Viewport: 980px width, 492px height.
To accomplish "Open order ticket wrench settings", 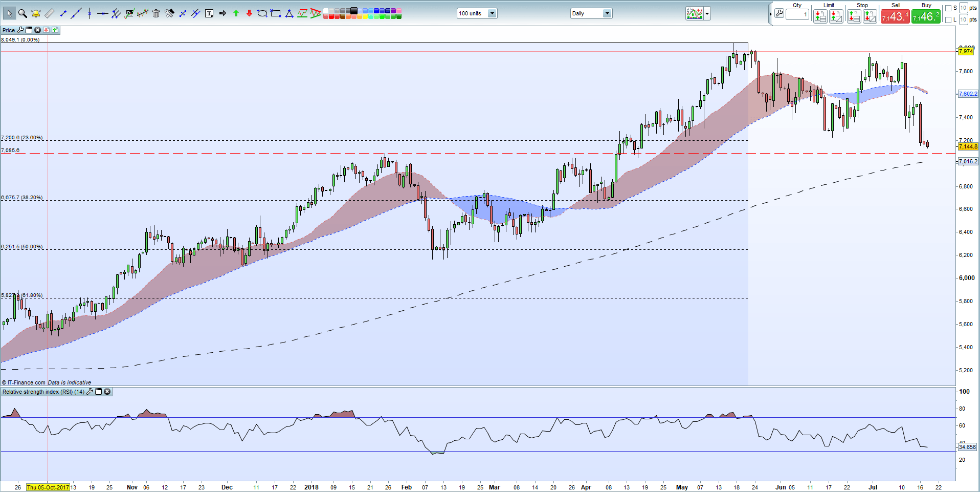I will (779, 13).
